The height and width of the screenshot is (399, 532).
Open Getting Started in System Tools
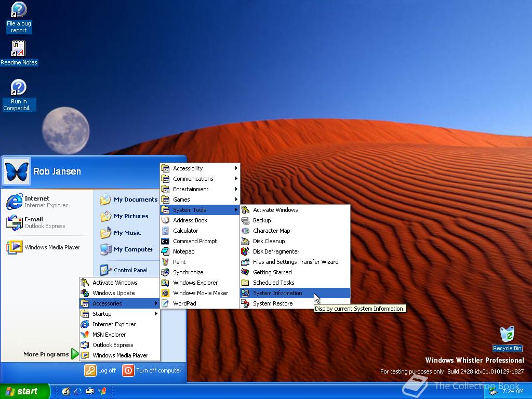click(x=295, y=272)
